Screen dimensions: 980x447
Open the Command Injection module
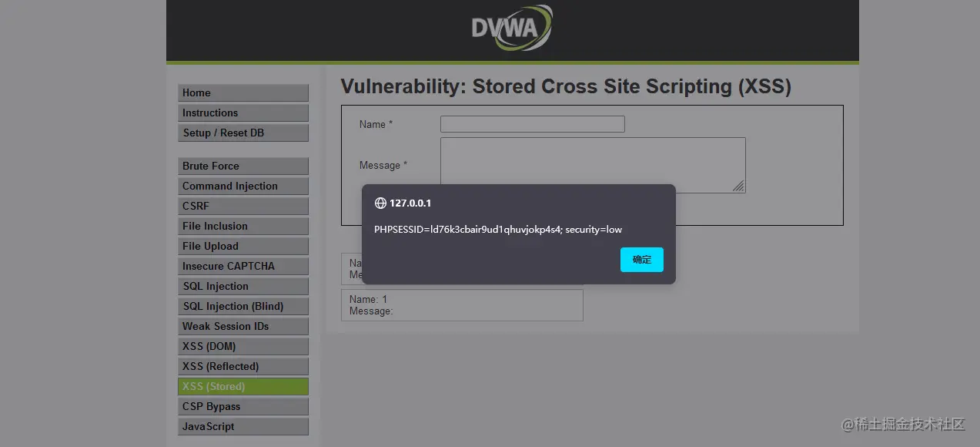point(243,186)
